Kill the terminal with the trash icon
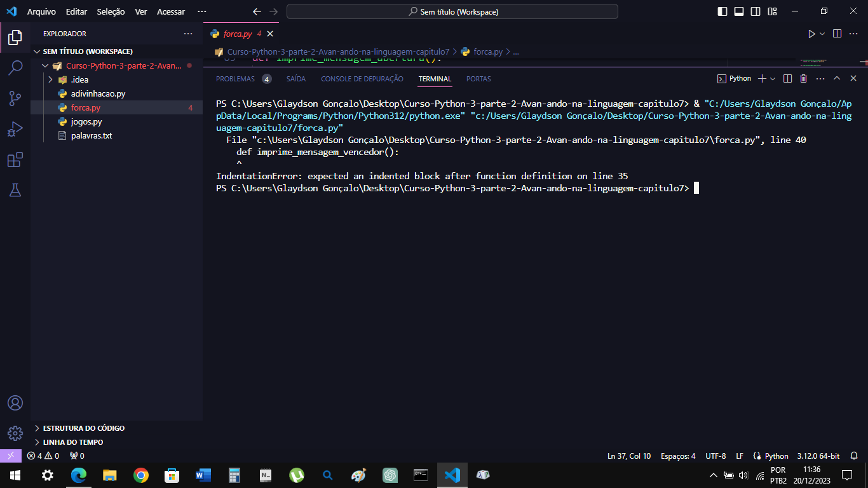This screenshot has height=488, width=868. tap(803, 78)
